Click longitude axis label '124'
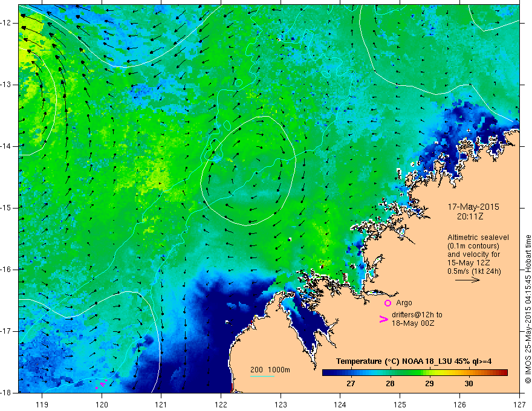532x411 pixels. (340, 404)
